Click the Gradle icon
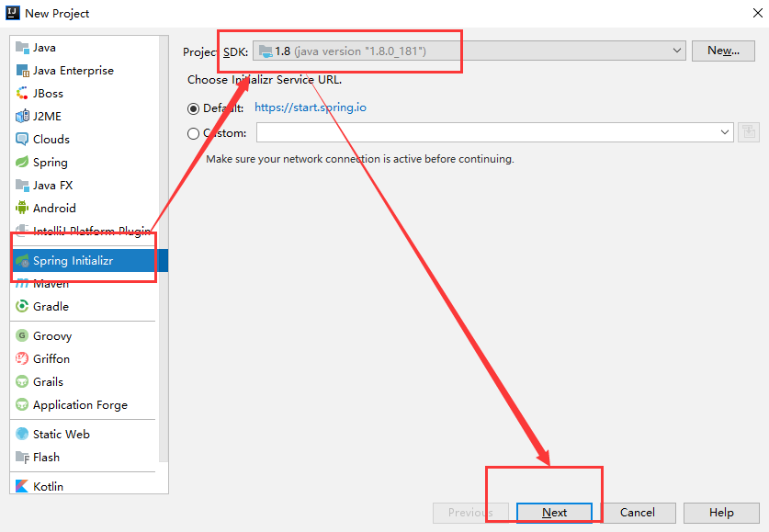This screenshot has height=532, width=769. 22,307
